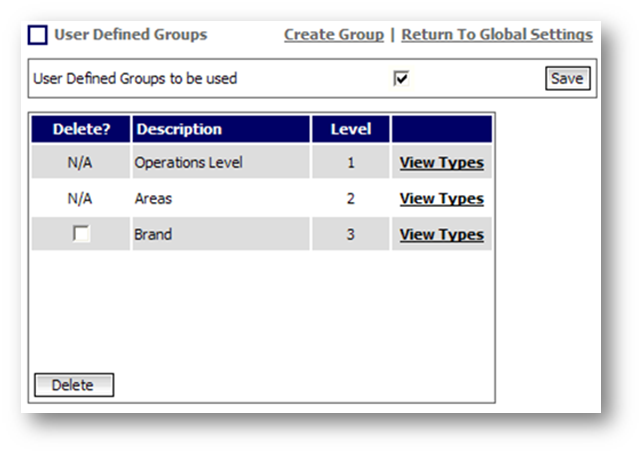Click the square icon beside User Defined Groups
The width and height of the screenshot is (643, 455).
tap(37, 35)
